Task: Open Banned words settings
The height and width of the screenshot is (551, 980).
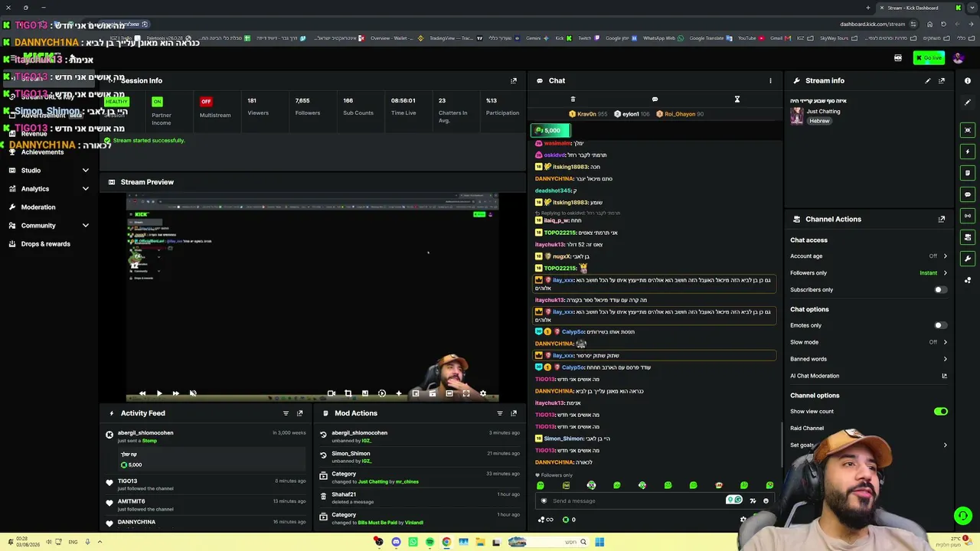Action: pos(868,359)
